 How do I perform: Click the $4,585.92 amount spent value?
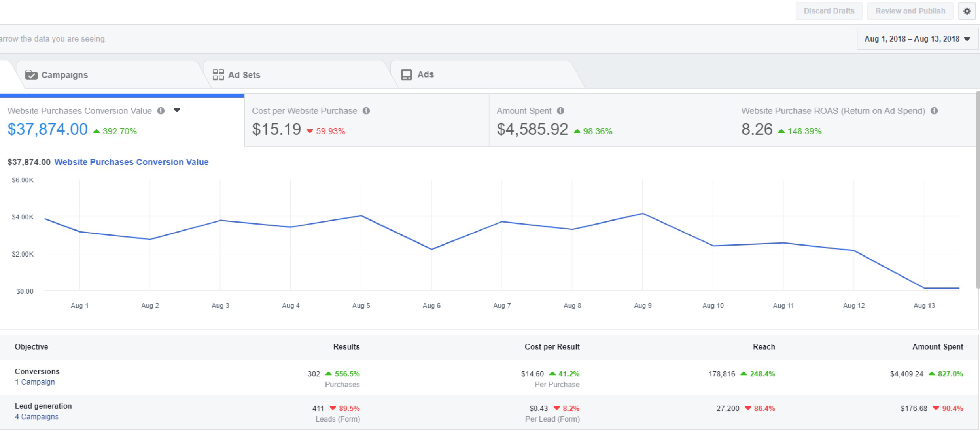click(532, 129)
